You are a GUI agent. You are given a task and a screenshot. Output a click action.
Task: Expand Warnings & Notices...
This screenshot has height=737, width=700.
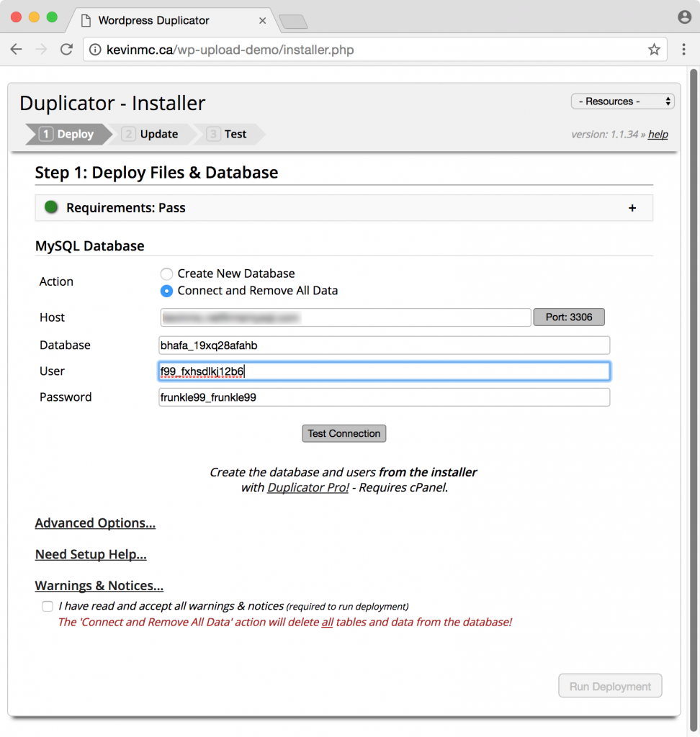click(x=99, y=586)
